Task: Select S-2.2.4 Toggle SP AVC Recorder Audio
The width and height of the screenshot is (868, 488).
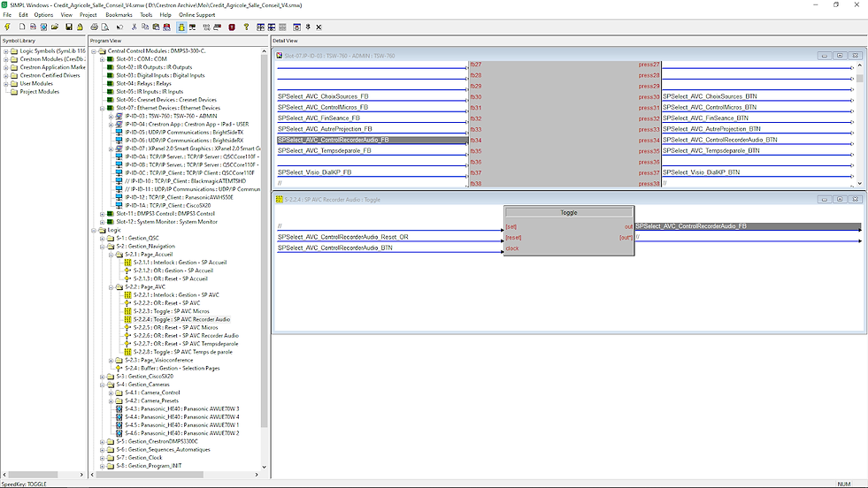Action: [181, 319]
